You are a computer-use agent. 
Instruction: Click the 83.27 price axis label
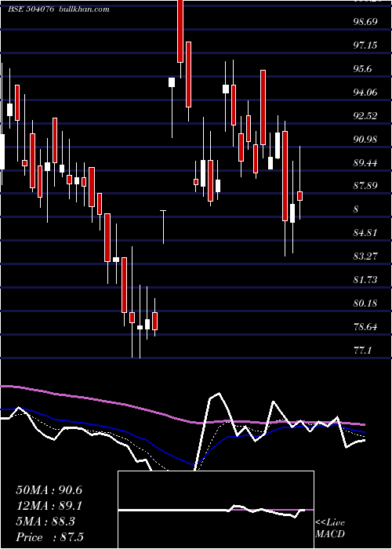pos(365,256)
